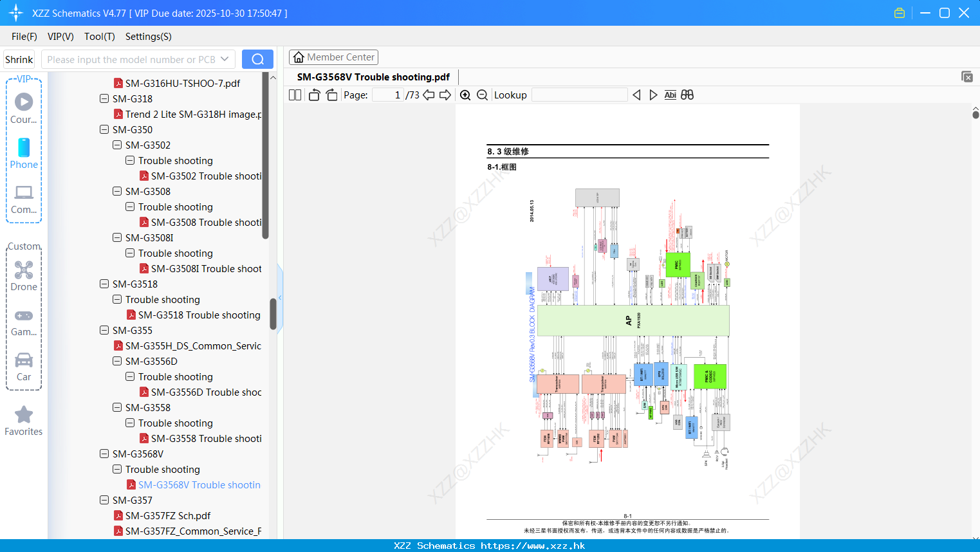The image size is (980, 552).
Task: Go to previous page arrow
Action: (x=429, y=95)
